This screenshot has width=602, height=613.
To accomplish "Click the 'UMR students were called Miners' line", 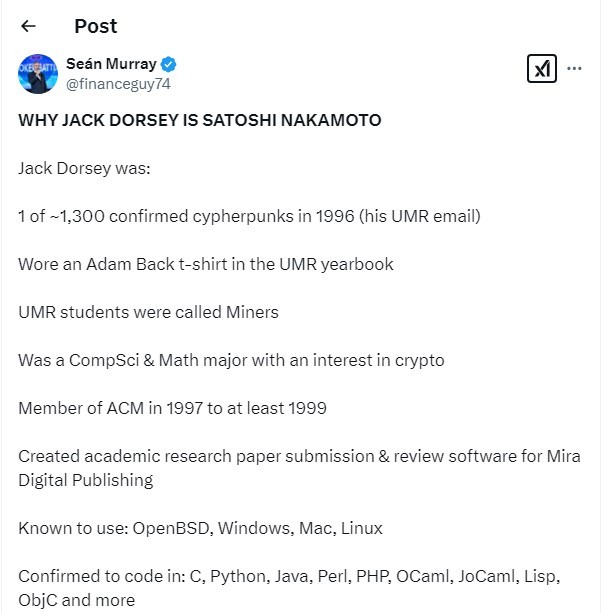I will 149,312.
